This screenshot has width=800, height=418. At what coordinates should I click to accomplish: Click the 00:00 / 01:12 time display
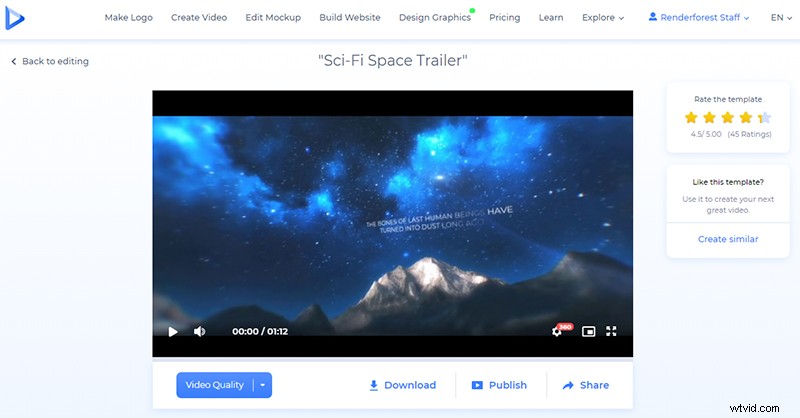tap(260, 331)
